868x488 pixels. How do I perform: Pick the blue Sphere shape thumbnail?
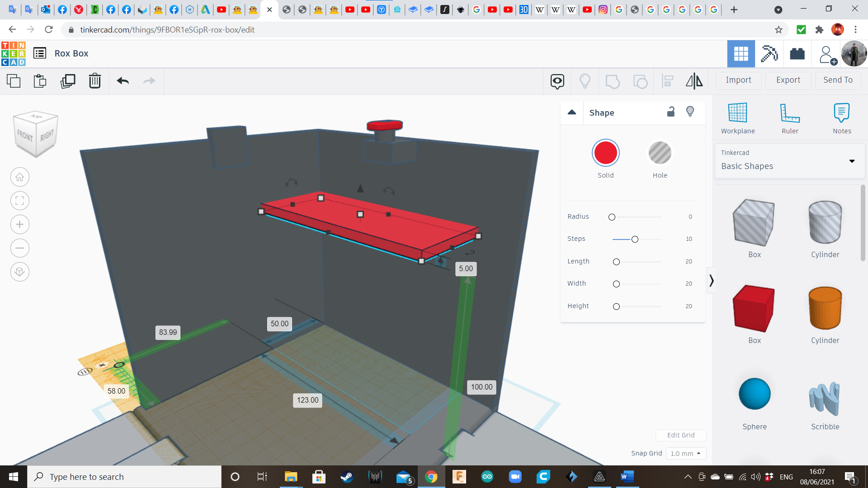(754, 394)
